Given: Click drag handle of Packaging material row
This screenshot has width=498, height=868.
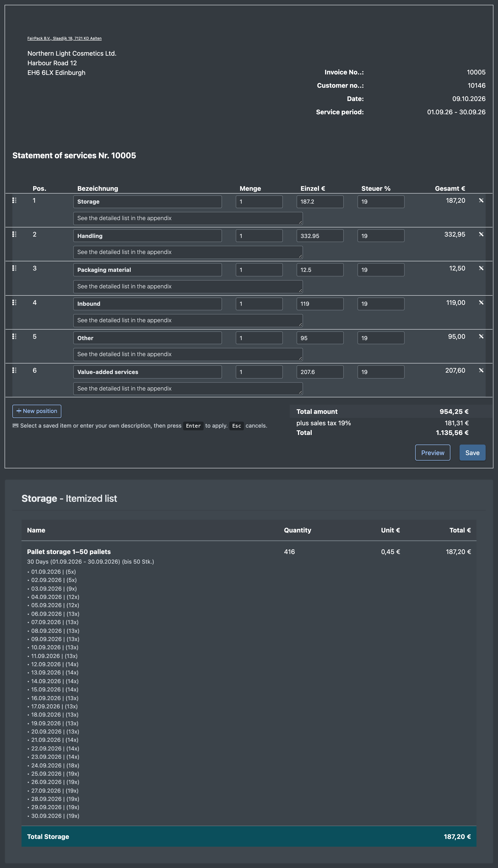Looking at the screenshot, I should pos(14,268).
